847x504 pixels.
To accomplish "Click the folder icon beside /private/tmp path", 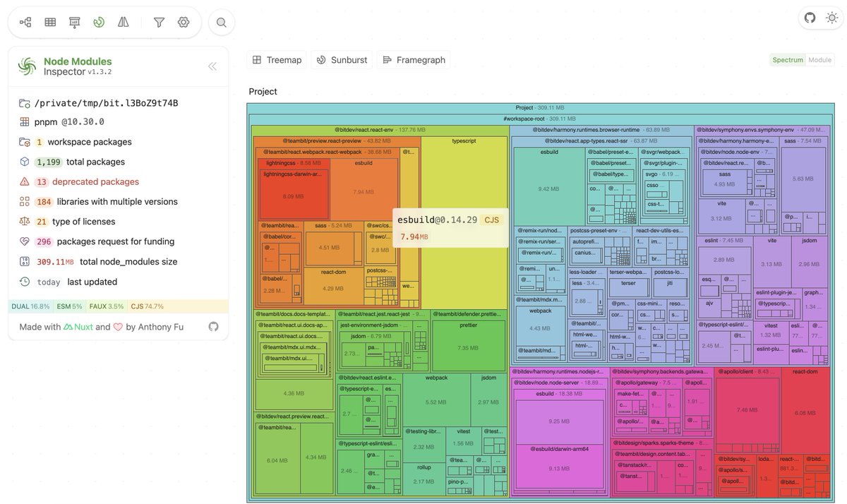I will coord(25,103).
